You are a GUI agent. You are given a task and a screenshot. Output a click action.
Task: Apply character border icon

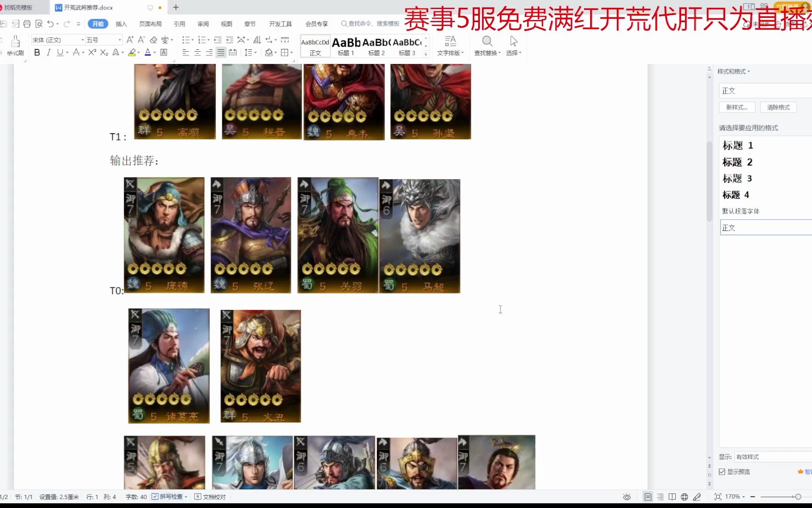tap(164, 53)
